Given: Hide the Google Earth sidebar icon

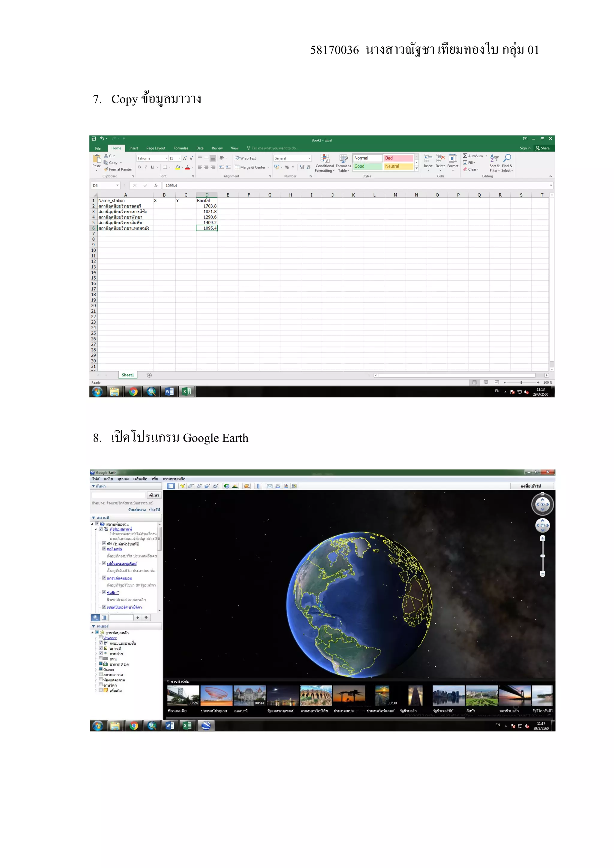Looking at the screenshot, I should click(171, 486).
